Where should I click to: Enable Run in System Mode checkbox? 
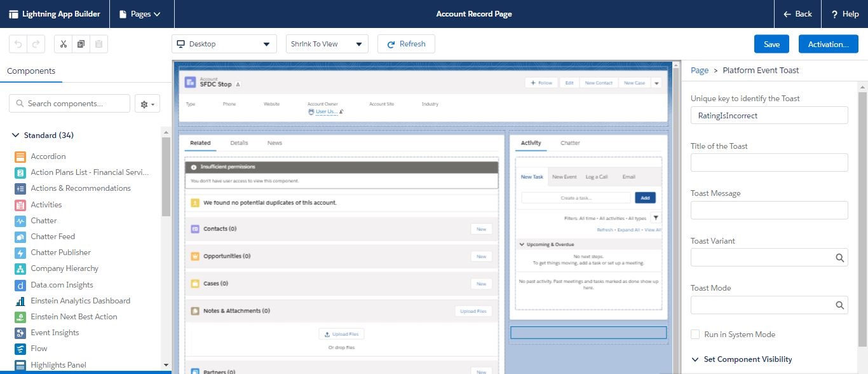click(695, 335)
